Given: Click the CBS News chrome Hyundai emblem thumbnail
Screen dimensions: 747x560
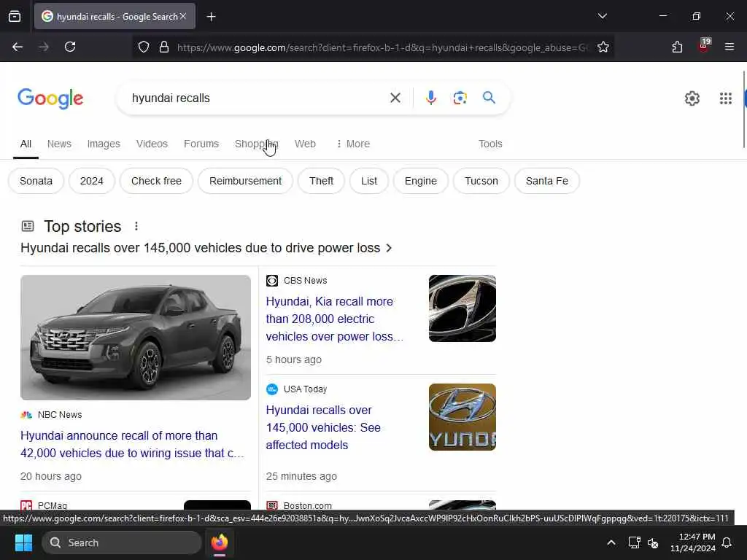Looking at the screenshot, I should pos(462,308).
